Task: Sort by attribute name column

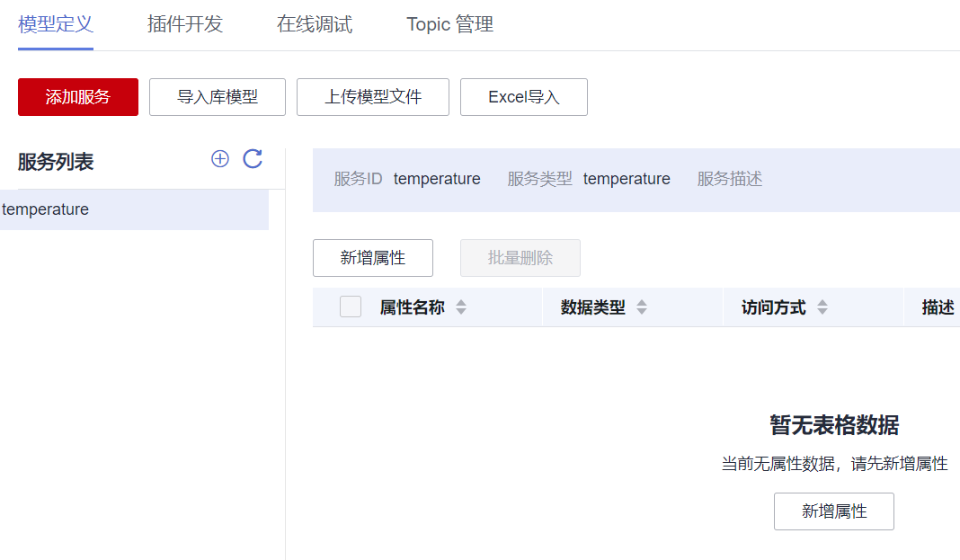Action: point(461,307)
